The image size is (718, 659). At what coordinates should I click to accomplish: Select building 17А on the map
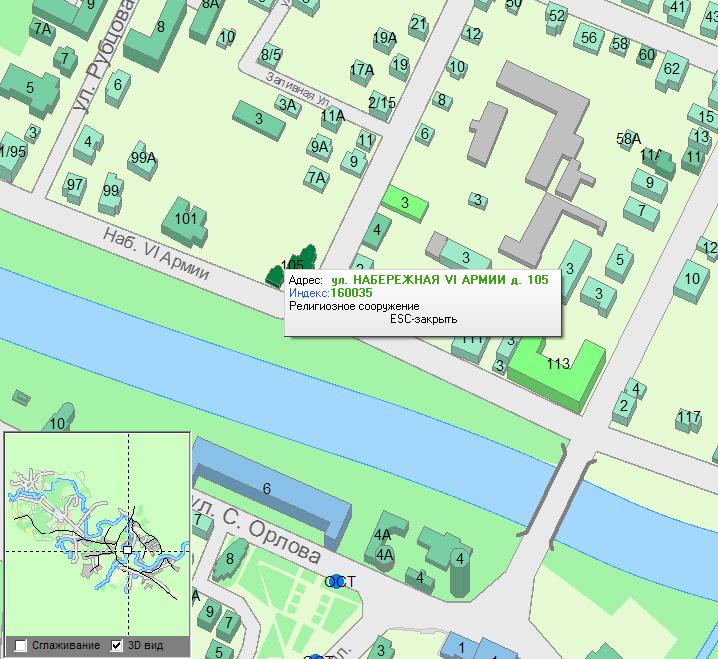[361, 70]
